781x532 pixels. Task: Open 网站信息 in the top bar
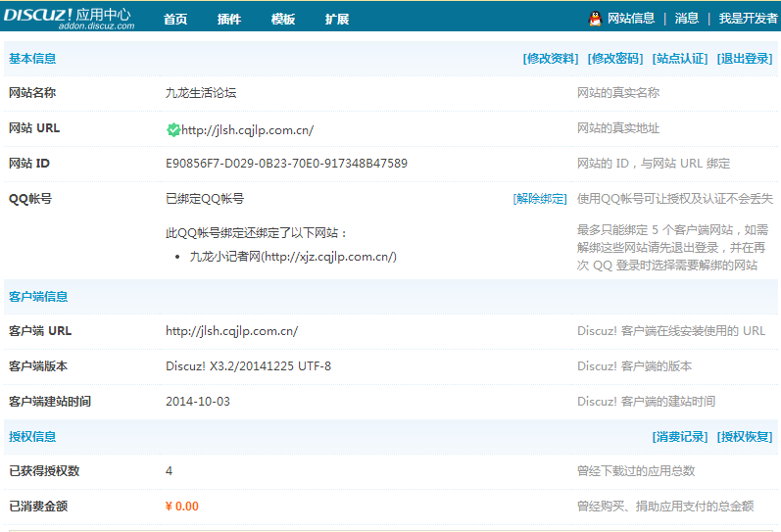(631, 19)
